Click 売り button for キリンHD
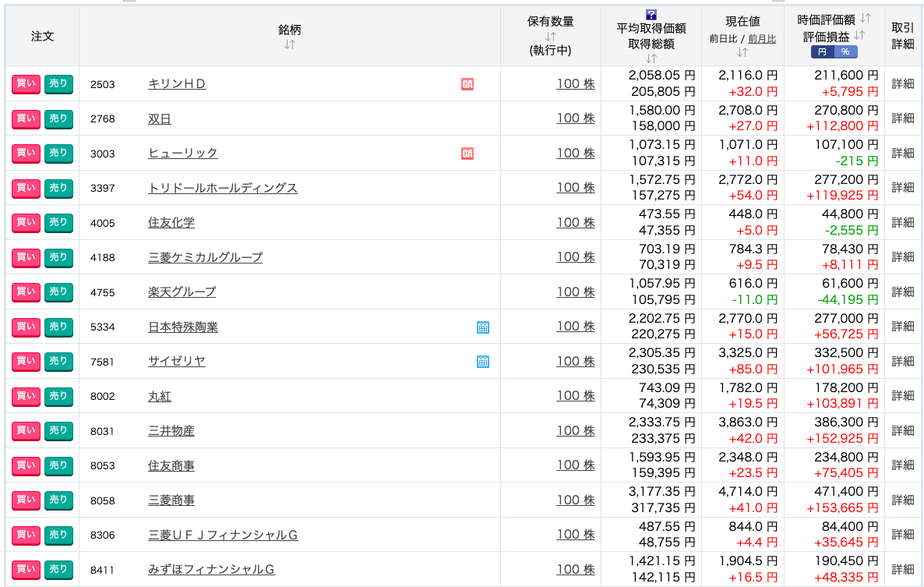 58,84
